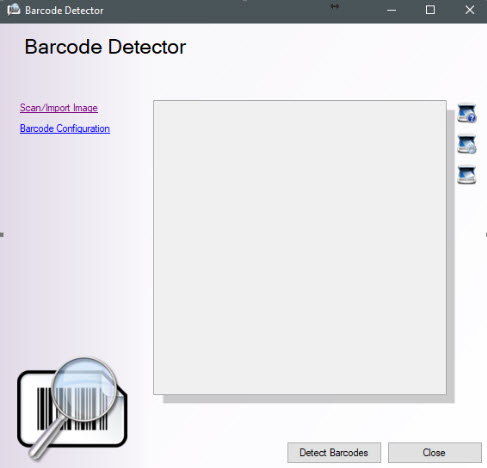Close the window with the title bar X

(470, 10)
